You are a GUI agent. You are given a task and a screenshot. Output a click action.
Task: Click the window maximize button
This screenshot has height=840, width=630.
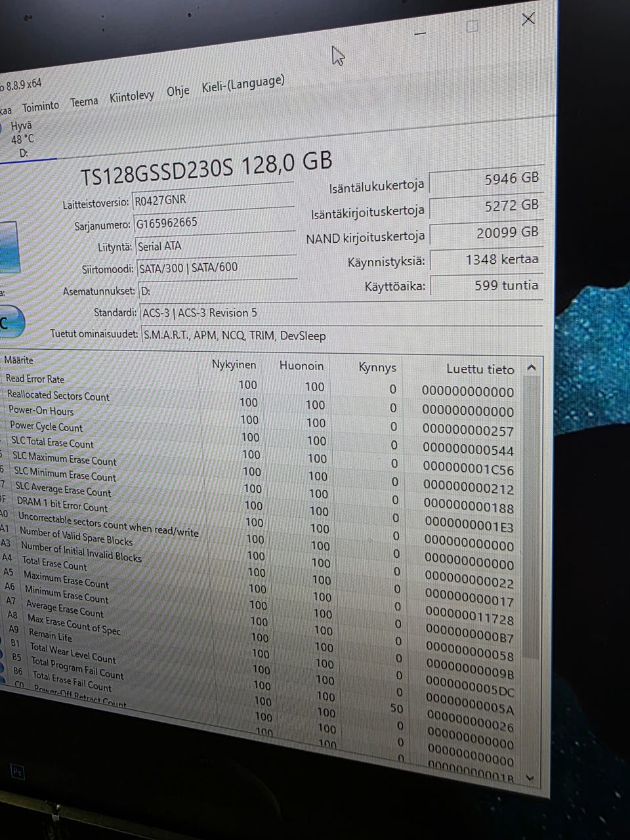coord(472,26)
